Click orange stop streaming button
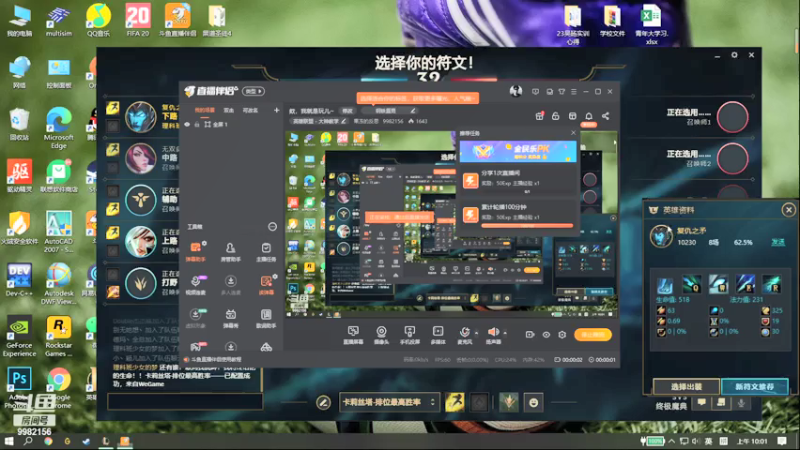This screenshot has height=450, width=800. (x=593, y=335)
